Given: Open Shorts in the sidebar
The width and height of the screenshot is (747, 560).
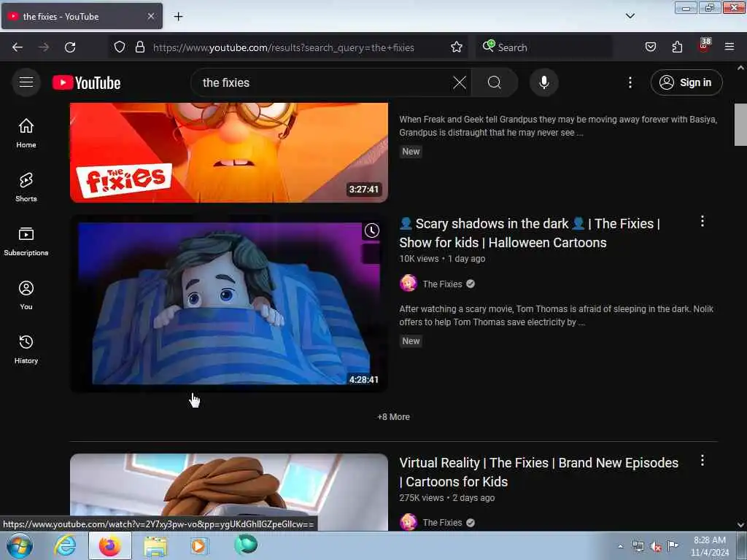Looking at the screenshot, I should [26, 187].
